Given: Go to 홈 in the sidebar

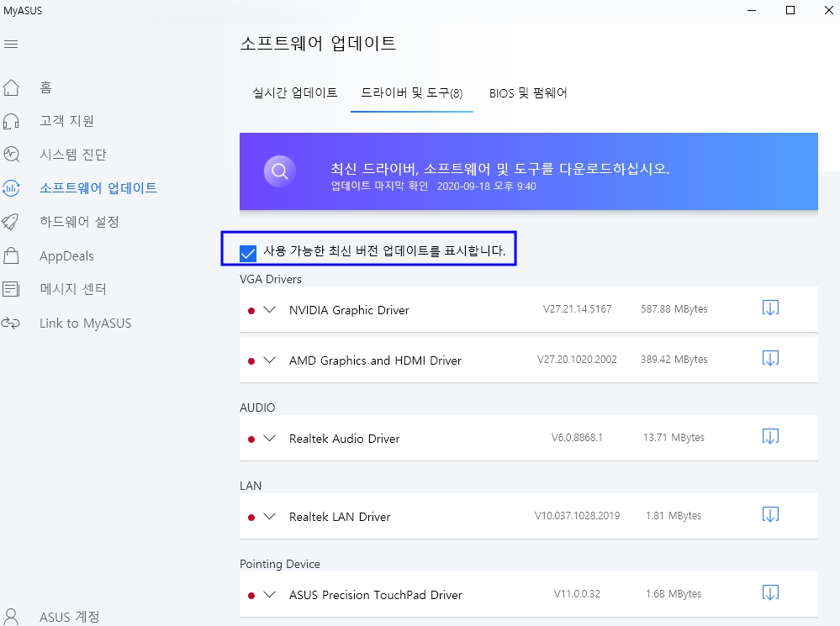Looking at the screenshot, I should [46, 87].
